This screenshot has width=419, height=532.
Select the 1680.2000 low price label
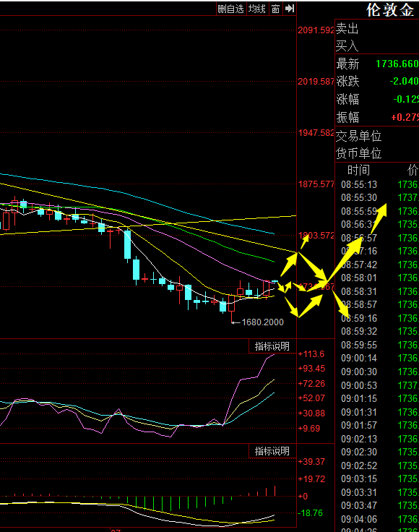point(263,322)
